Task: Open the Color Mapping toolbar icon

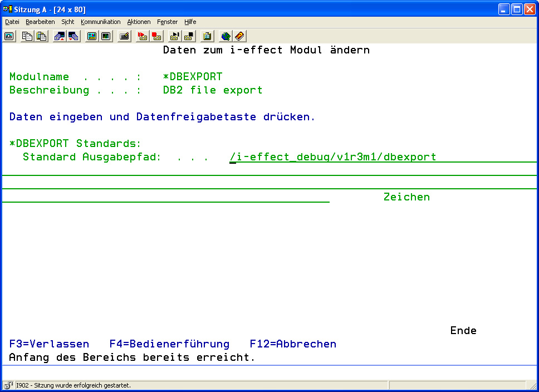Action: point(106,36)
